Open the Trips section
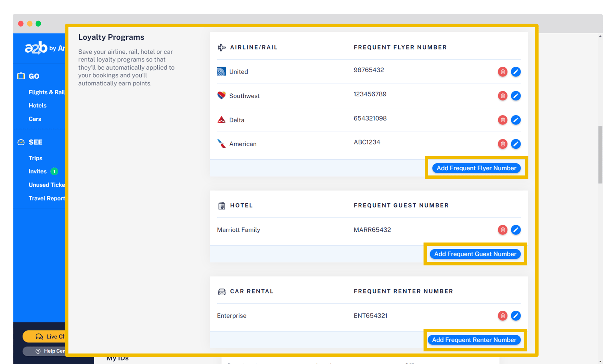 click(x=35, y=158)
